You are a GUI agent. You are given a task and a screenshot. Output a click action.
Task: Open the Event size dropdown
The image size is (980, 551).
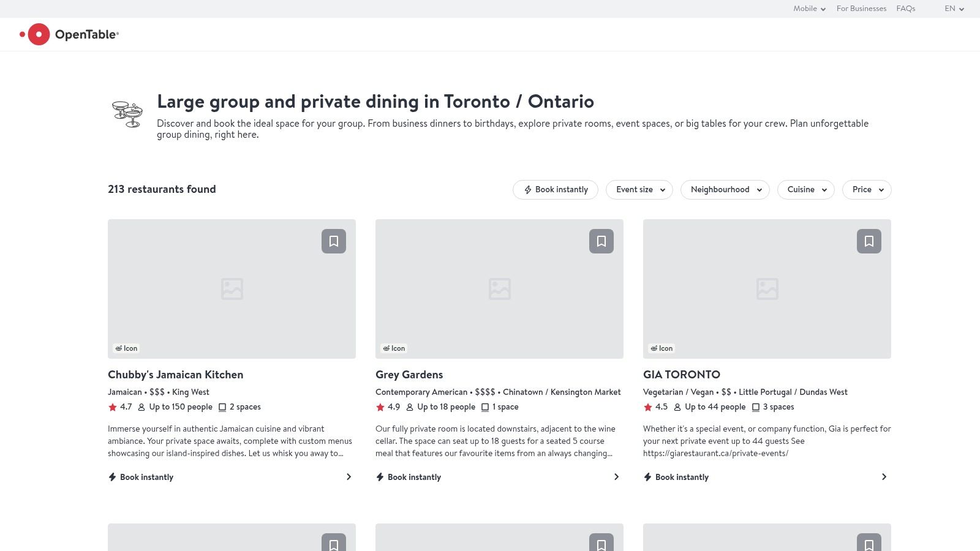click(x=639, y=190)
